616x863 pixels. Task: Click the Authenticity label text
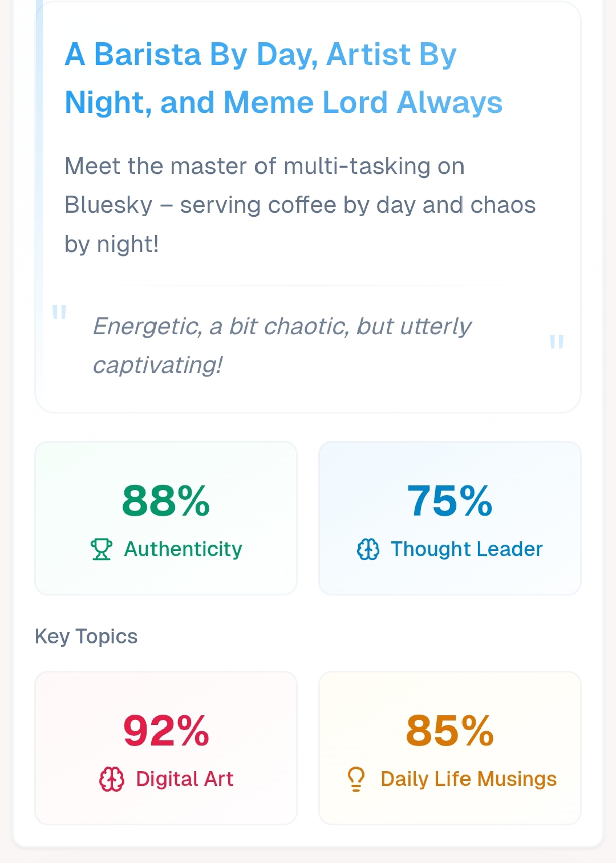coord(183,549)
